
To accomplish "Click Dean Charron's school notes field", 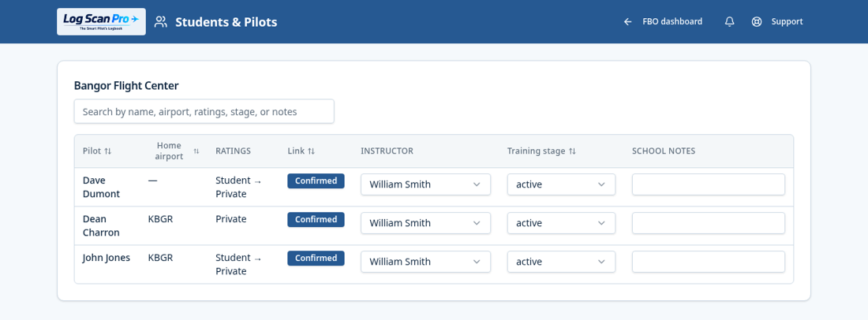I will pos(709,223).
